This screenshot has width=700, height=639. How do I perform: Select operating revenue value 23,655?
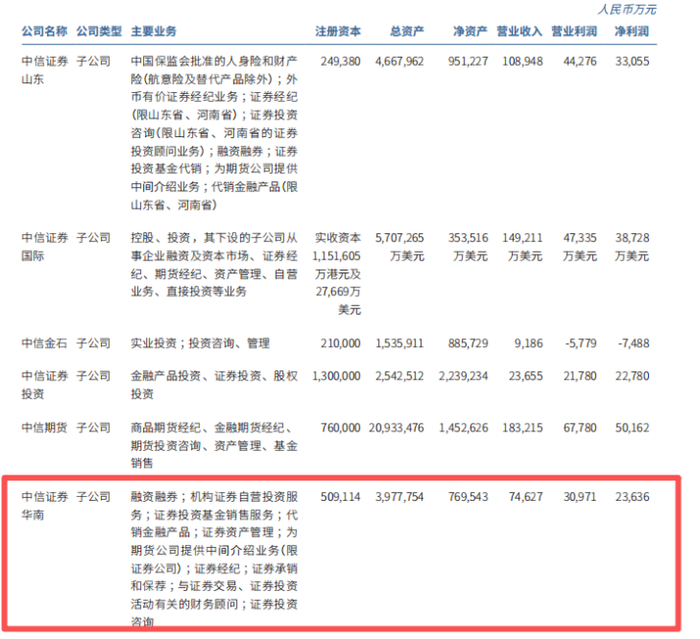point(525,376)
